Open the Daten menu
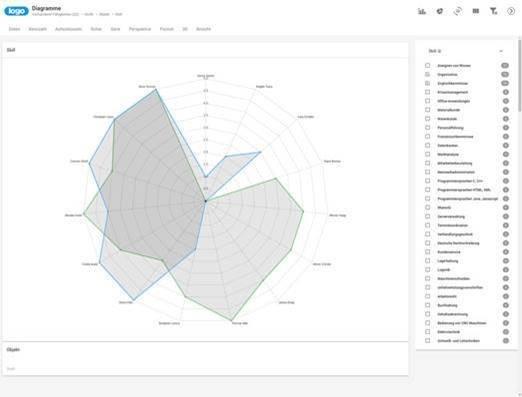This screenshot has width=522, height=397. [x=14, y=29]
